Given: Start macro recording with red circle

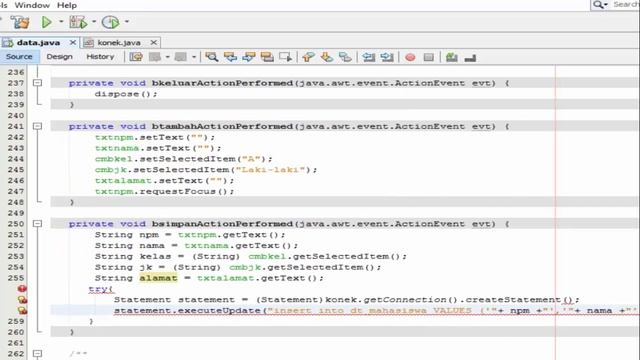Looking at the screenshot, I should [410, 58].
